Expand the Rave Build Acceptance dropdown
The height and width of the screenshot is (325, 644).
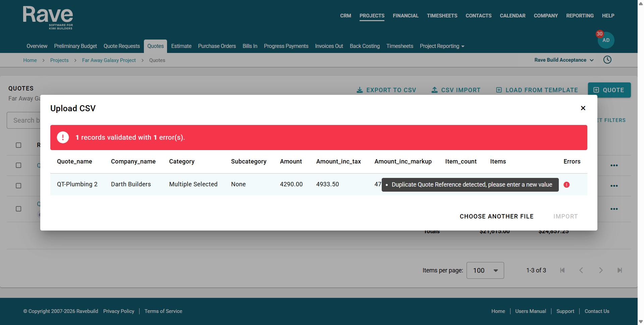[564, 60]
